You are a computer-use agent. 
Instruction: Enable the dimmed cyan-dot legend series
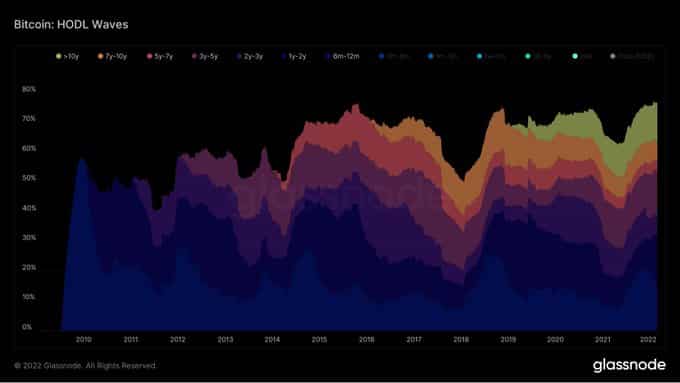490,56
